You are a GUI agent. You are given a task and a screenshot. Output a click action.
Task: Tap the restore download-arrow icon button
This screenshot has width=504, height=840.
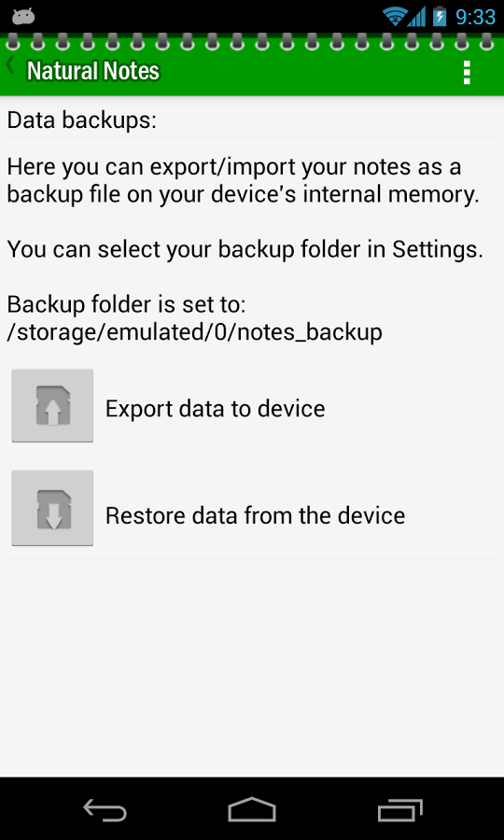(52, 509)
